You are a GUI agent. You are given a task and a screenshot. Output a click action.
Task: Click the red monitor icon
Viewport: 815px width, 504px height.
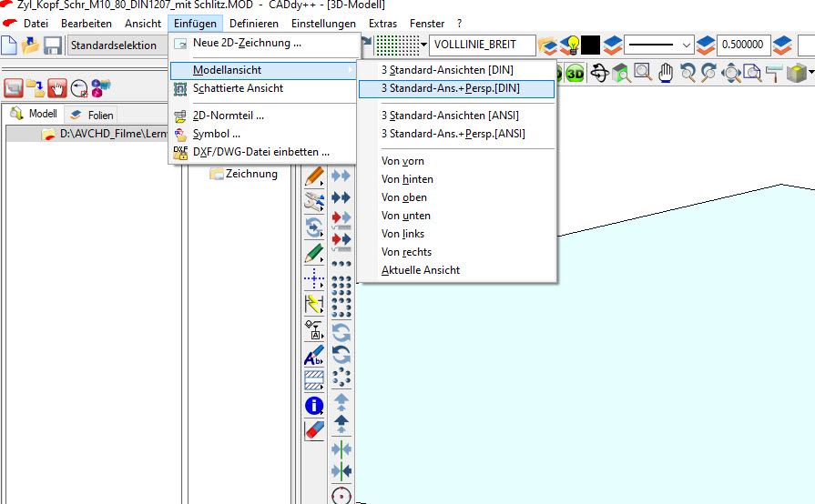tap(14, 88)
